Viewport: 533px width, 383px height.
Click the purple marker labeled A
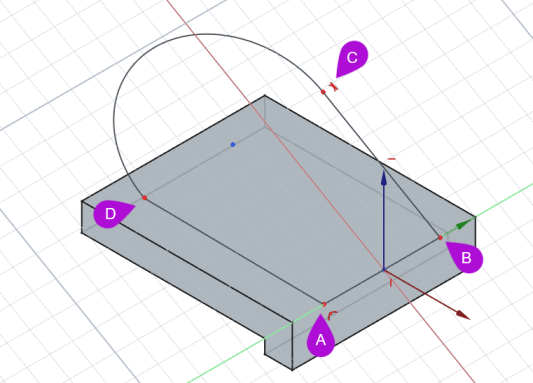pos(321,336)
